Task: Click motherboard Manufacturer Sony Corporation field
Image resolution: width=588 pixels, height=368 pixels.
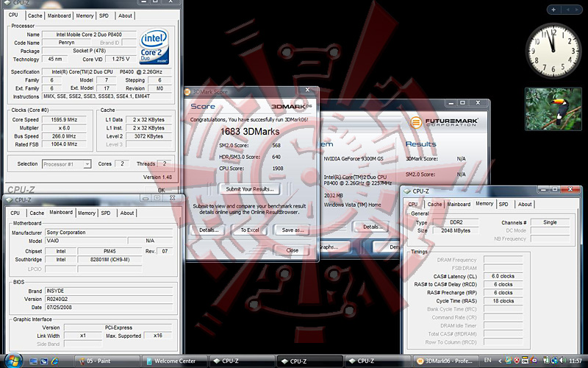Action: pyautogui.click(x=109, y=233)
